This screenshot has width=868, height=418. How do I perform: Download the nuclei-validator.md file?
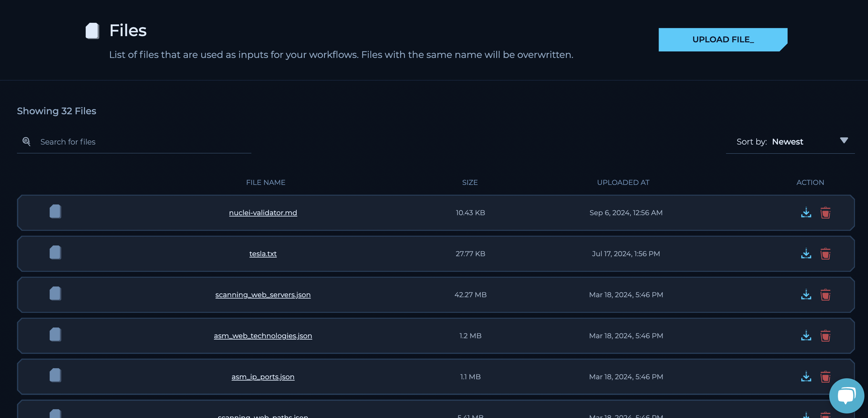click(806, 213)
